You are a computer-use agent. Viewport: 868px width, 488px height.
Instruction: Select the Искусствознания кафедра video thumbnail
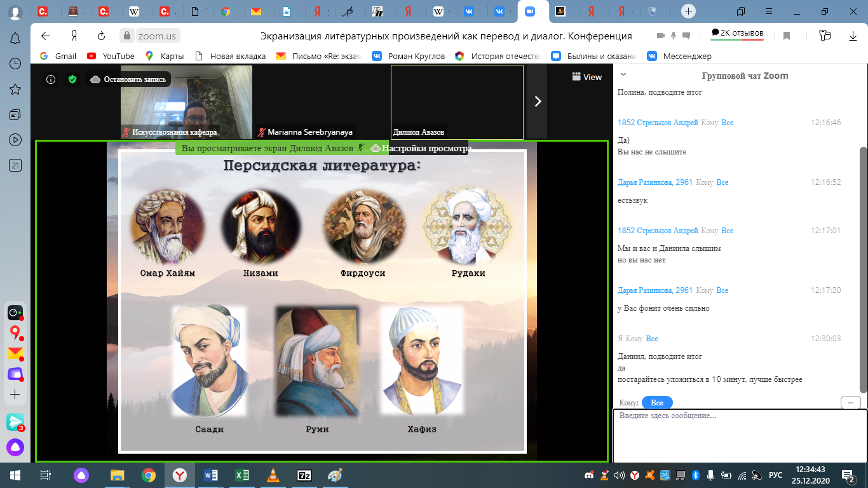[x=186, y=102]
